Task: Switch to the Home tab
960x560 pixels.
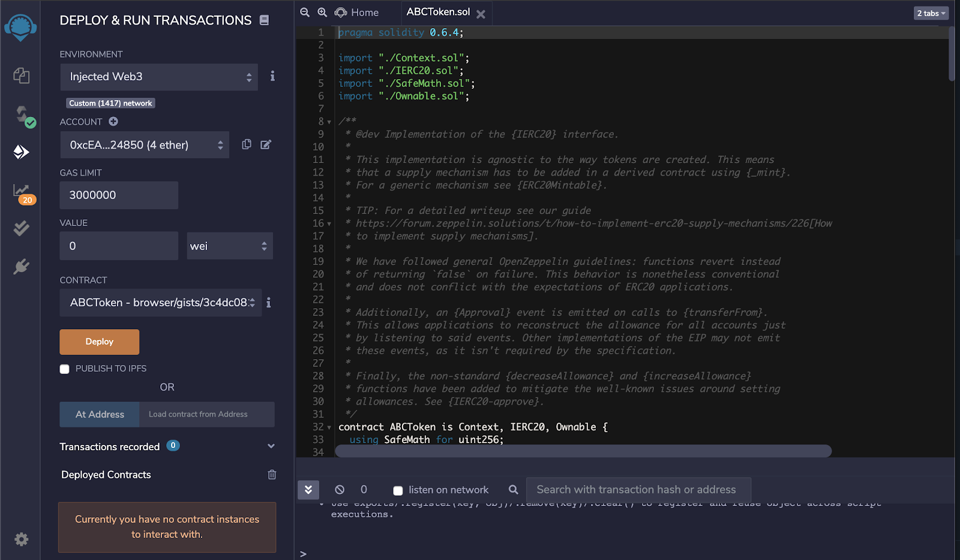Action: coord(358,13)
